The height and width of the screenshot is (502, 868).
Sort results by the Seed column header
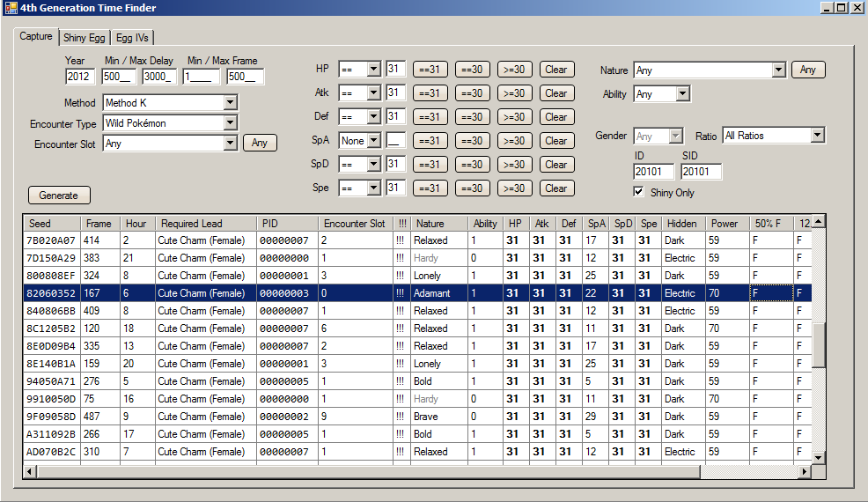tap(52, 224)
